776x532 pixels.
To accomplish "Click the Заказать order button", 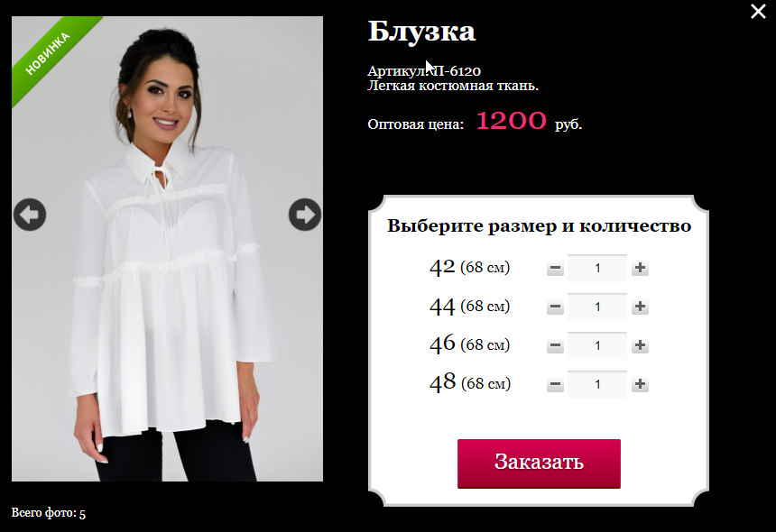I will pos(539,463).
